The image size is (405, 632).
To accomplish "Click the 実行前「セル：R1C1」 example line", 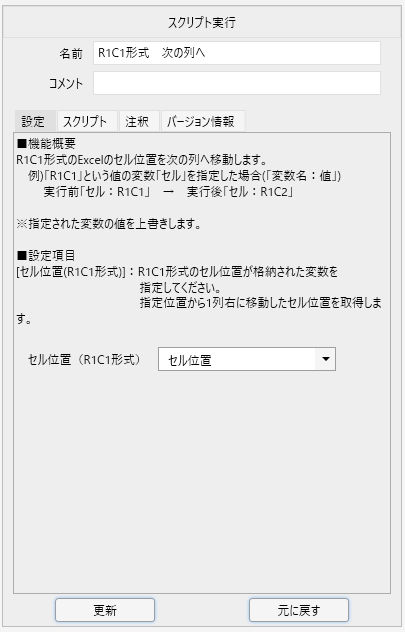I will (168, 192).
